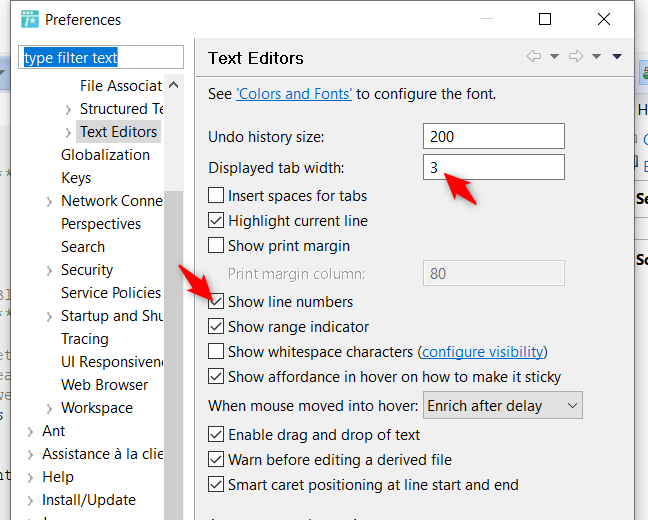
Task: Click the back navigation arrow icon
Action: point(534,56)
